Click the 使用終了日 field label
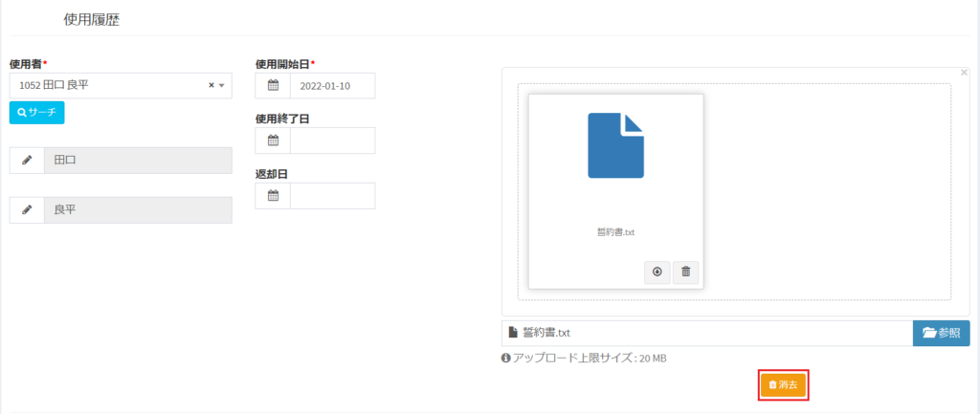This screenshot has width=980, height=414. (x=283, y=119)
